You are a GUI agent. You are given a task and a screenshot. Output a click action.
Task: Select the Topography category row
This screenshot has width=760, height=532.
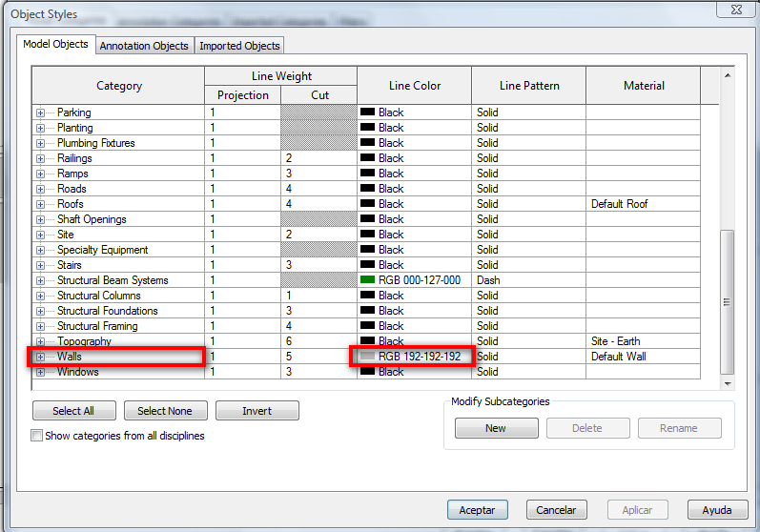(x=118, y=341)
